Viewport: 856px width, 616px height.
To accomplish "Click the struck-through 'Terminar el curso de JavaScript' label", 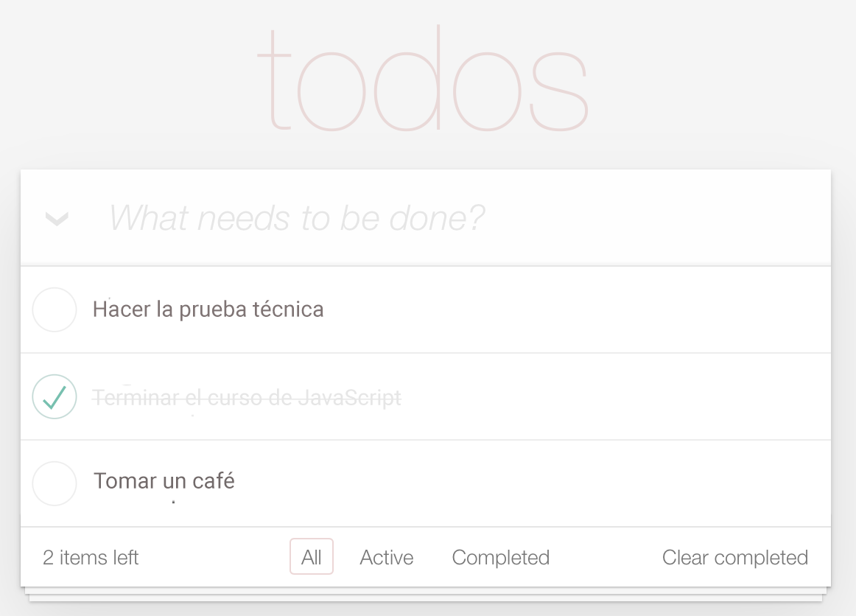I will pos(246,398).
